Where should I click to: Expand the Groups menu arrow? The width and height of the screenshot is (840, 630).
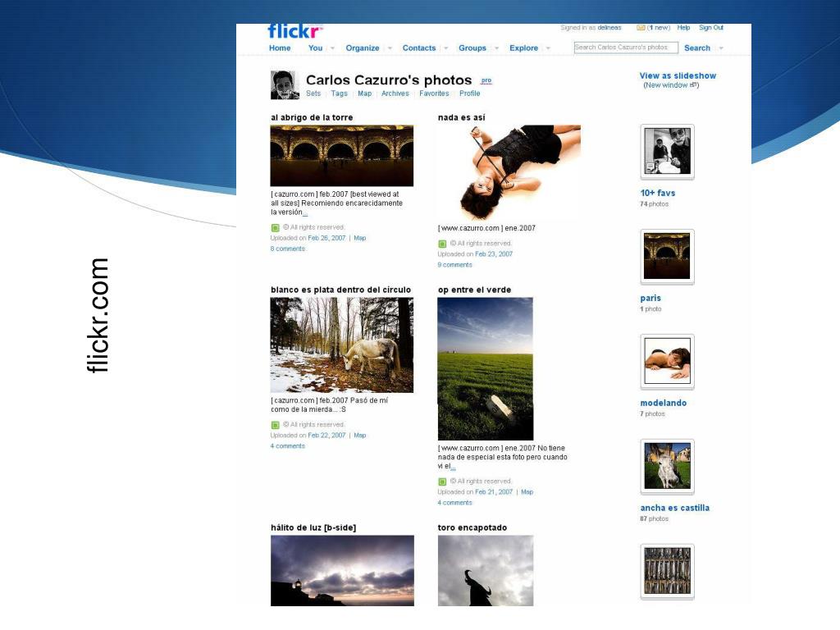pos(496,48)
